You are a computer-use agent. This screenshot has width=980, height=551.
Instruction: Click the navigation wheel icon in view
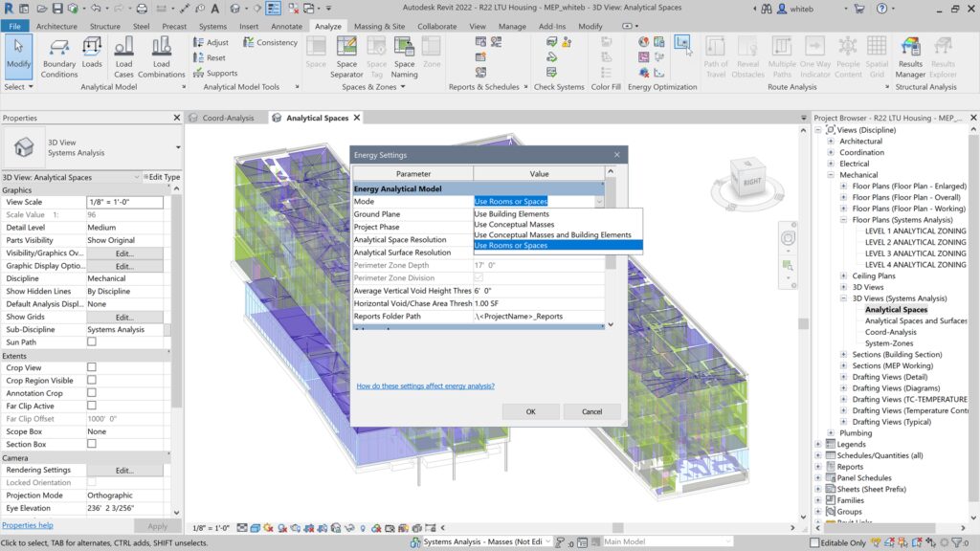pos(789,238)
